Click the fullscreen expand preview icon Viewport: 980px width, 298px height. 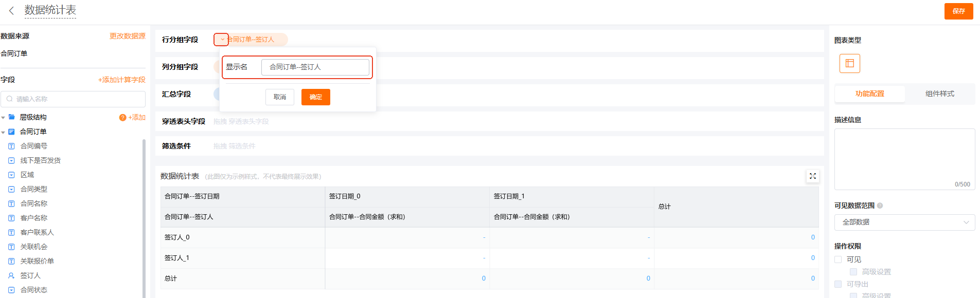click(x=812, y=176)
